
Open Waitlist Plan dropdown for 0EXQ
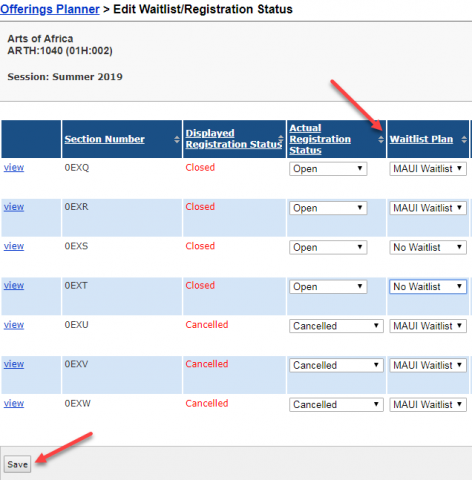(x=428, y=169)
